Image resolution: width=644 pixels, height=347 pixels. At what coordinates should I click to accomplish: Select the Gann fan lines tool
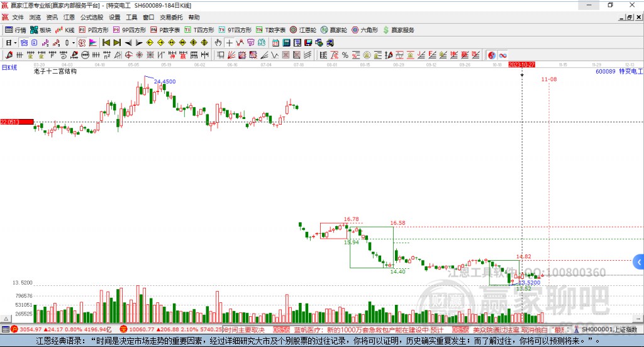[x=231, y=55]
